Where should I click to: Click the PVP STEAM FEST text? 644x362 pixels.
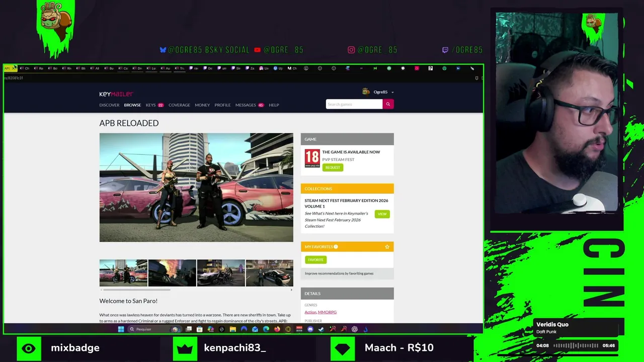pyautogui.click(x=338, y=160)
